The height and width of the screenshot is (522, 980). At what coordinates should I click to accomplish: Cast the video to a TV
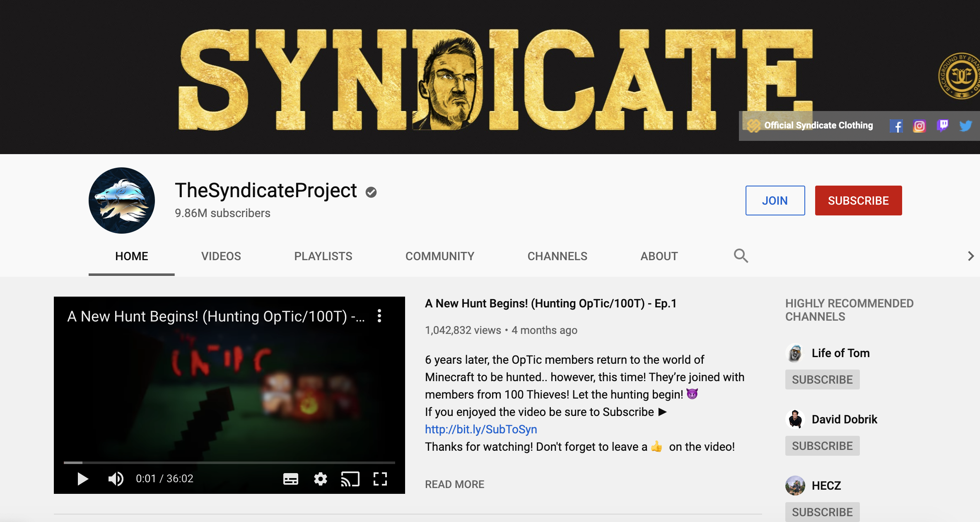350,479
